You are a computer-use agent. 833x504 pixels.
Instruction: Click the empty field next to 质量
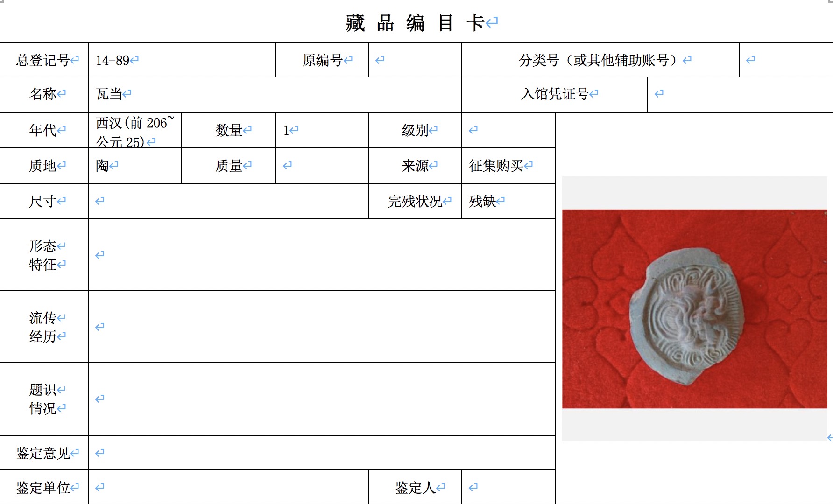coord(322,166)
